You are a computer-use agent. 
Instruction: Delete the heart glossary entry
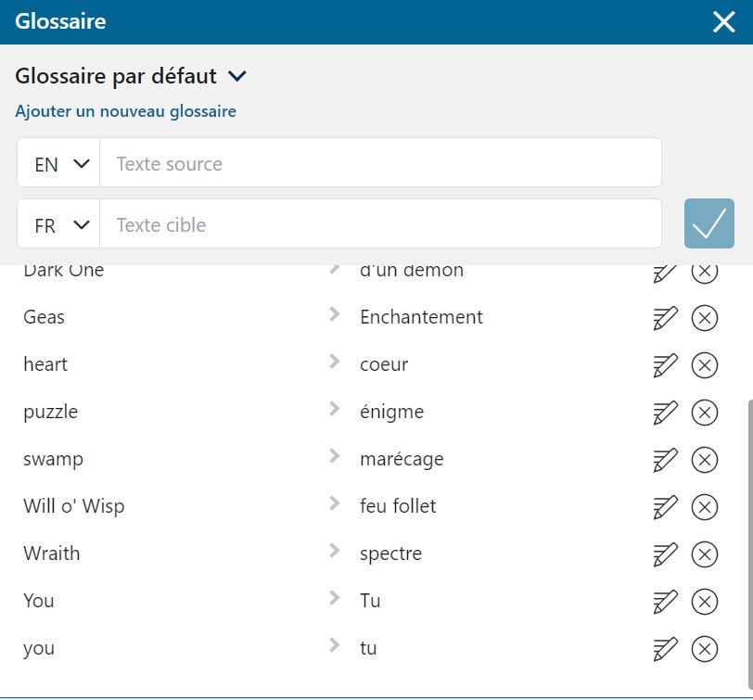705,365
